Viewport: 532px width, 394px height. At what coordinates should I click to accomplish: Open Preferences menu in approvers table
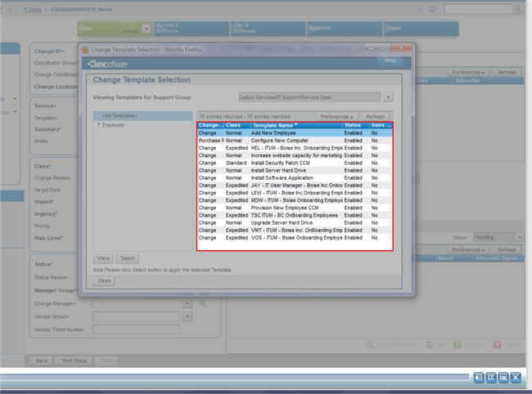(x=468, y=250)
